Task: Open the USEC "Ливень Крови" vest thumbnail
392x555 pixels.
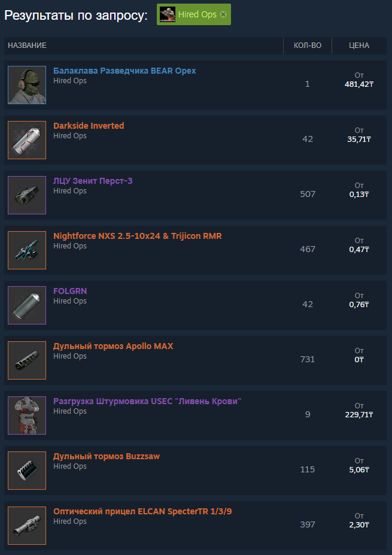Action: 27,416
